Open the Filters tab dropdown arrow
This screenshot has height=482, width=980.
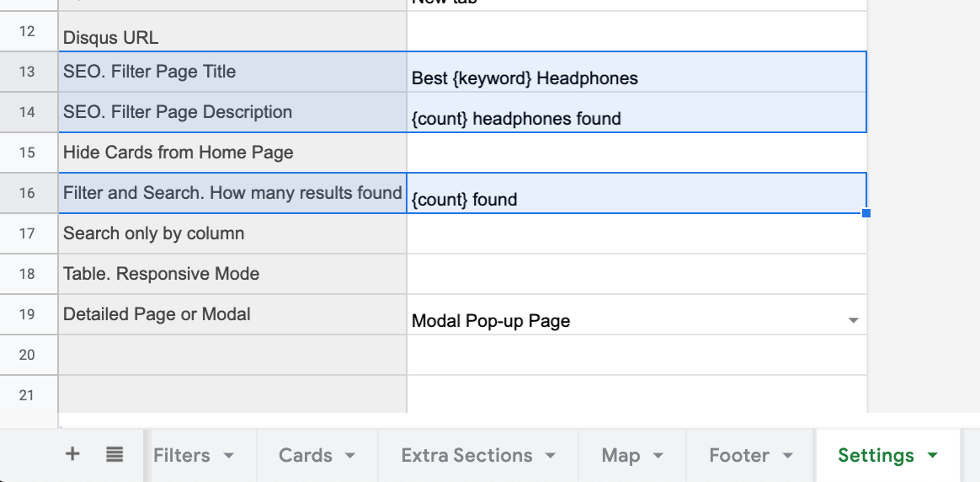coord(229,456)
